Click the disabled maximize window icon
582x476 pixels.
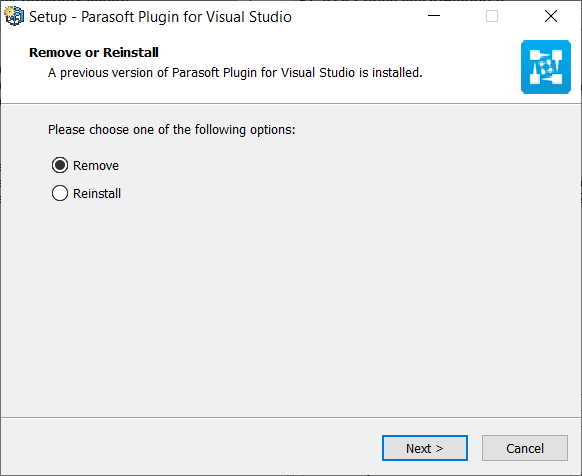492,16
